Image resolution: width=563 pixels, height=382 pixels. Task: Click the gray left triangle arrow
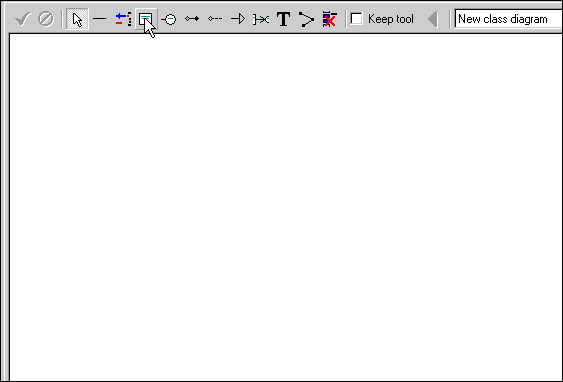pyautogui.click(x=433, y=19)
